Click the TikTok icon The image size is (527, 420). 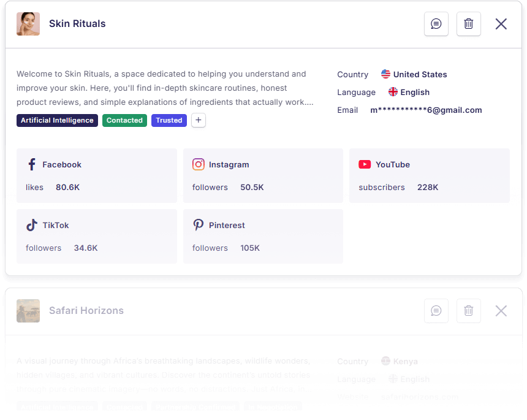(32, 225)
